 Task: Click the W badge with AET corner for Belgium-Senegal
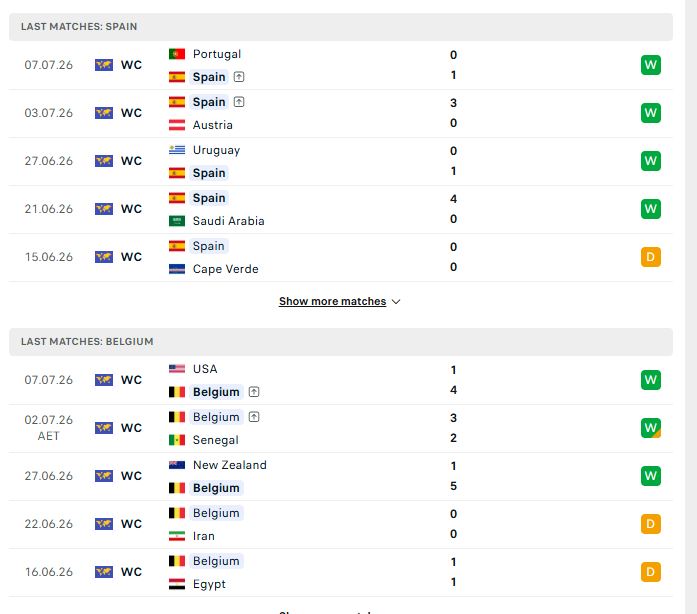[650, 428]
